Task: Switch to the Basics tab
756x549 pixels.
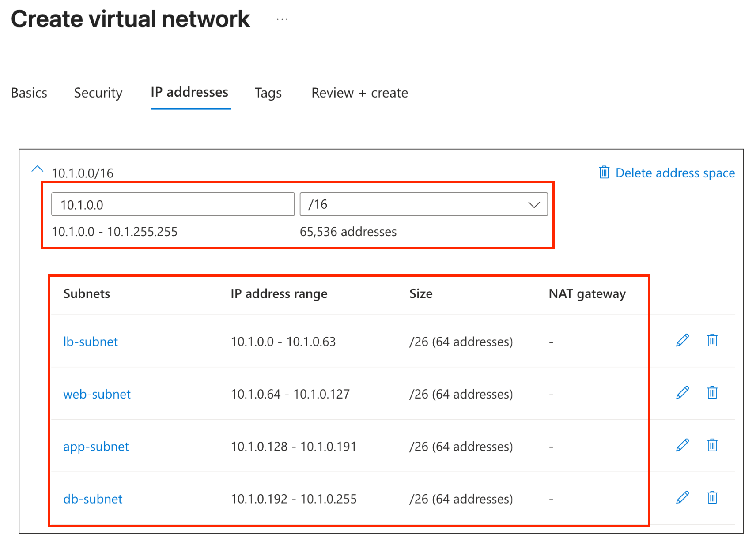Action: [x=29, y=93]
